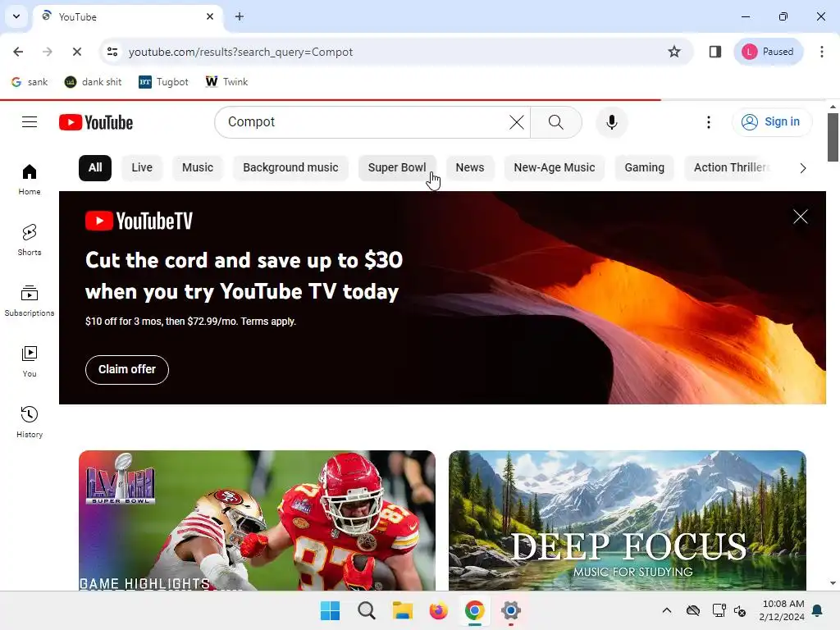Screen dimensions: 840x630
Task: Open the notification bell in the tray
Action: click(818, 610)
